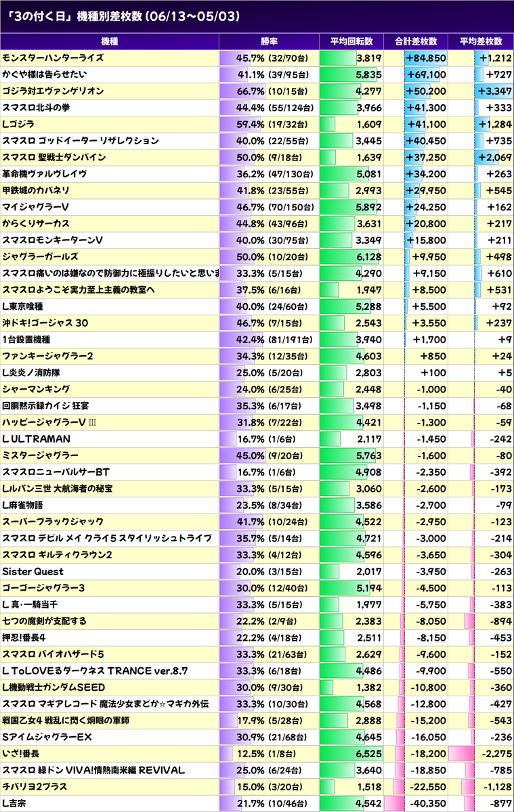This screenshot has height=812, width=514.
Task: Select からくりサーカス machine name
Action: point(36,224)
